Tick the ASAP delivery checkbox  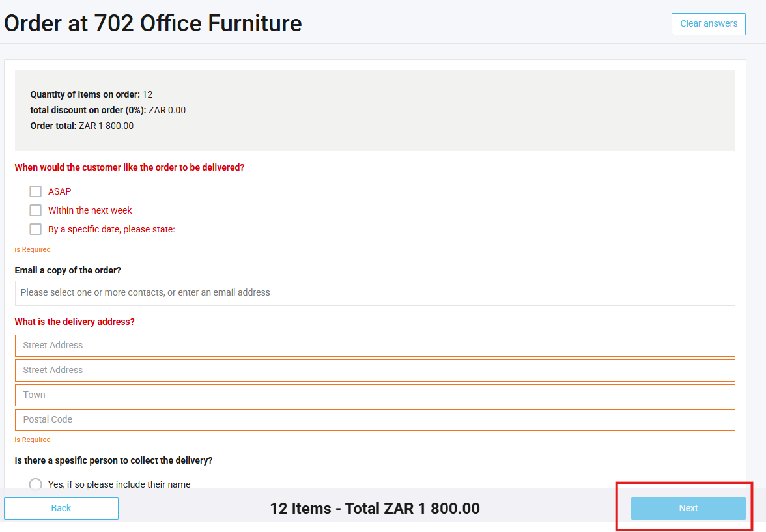pos(36,191)
